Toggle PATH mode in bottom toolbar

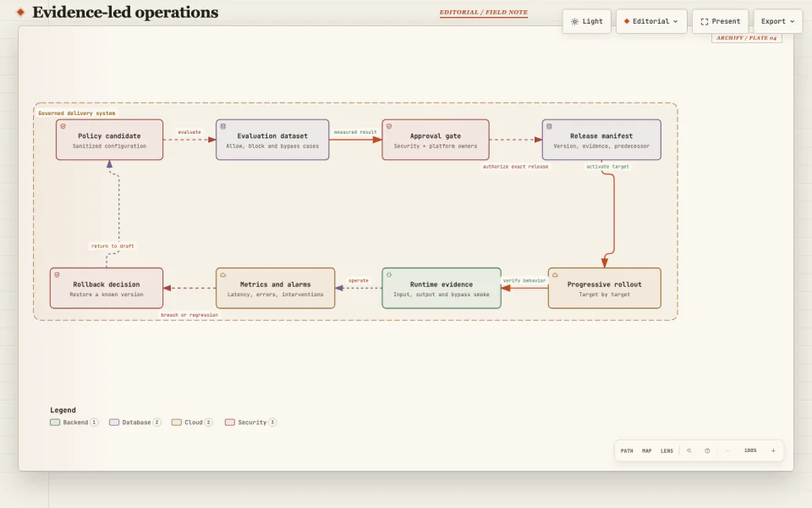tap(627, 451)
